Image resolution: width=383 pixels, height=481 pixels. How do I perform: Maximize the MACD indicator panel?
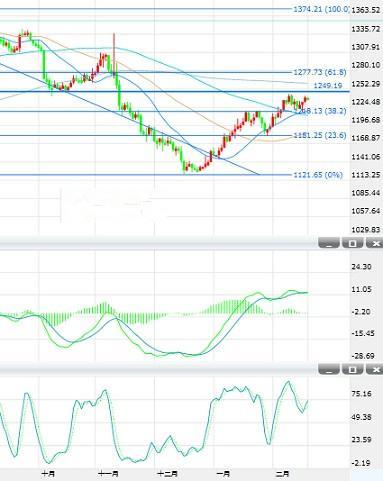click(352, 243)
